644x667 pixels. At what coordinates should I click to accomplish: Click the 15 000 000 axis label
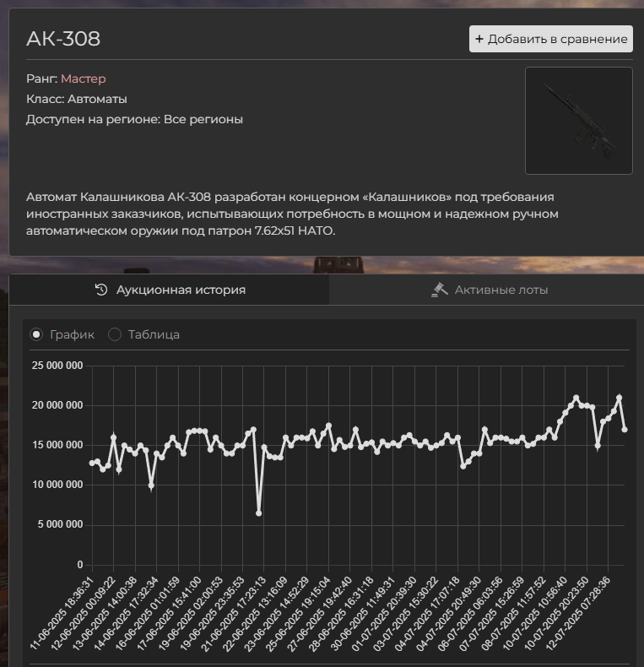pos(57,445)
